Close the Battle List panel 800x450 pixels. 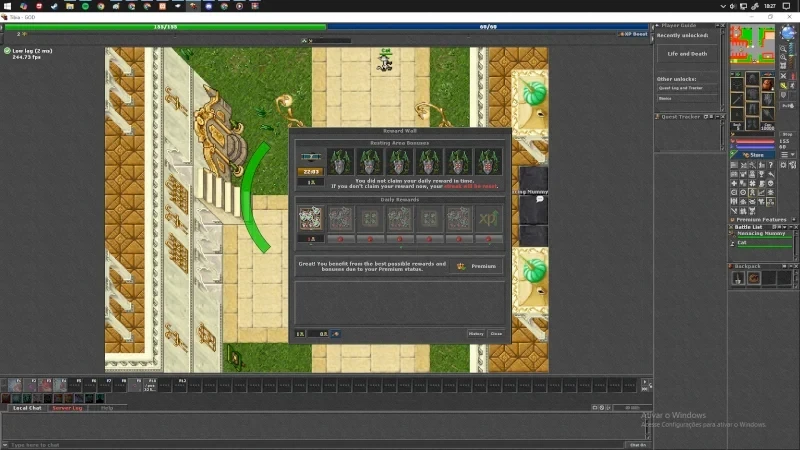pos(796,227)
